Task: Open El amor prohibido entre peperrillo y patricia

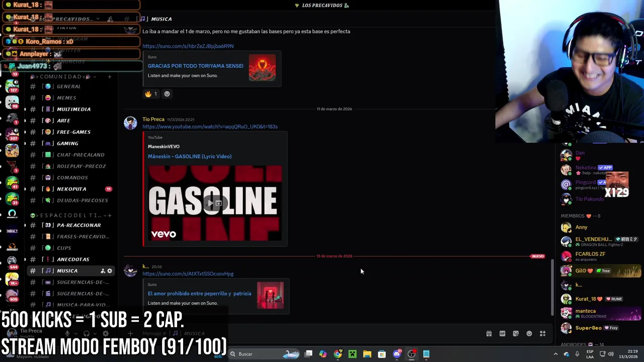Action: [199, 294]
